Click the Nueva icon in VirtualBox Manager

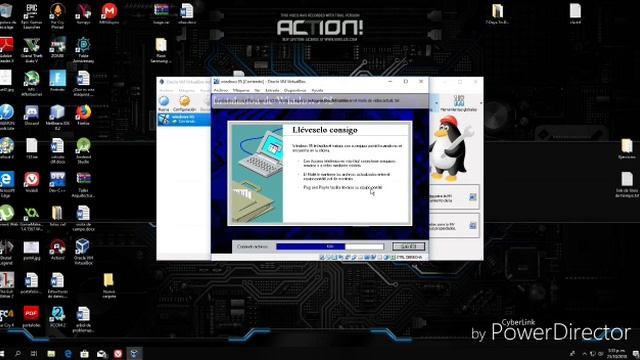[164, 103]
